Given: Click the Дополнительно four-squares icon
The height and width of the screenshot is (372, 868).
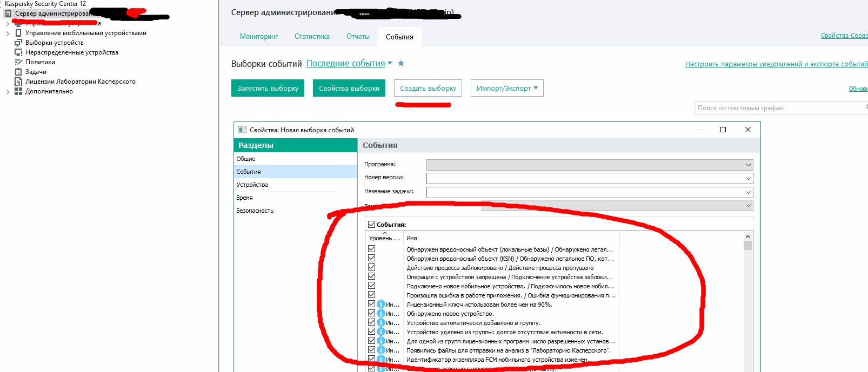Looking at the screenshot, I should tap(18, 91).
